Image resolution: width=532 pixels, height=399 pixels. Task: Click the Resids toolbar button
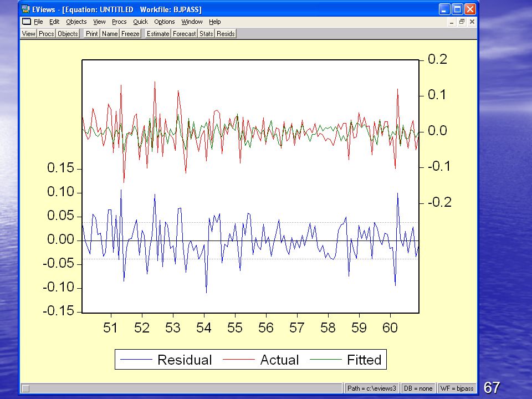[226, 34]
